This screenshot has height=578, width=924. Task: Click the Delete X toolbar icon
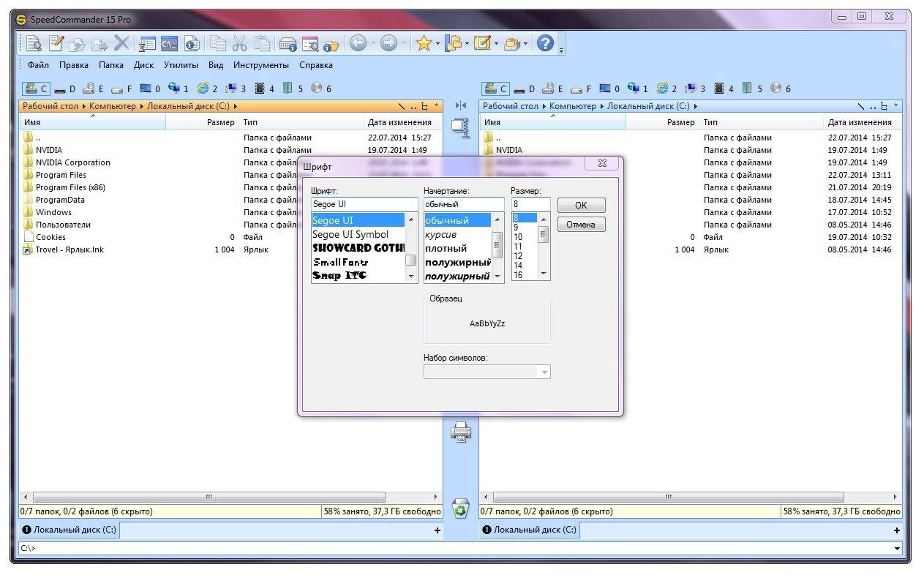pyautogui.click(x=121, y=44)
